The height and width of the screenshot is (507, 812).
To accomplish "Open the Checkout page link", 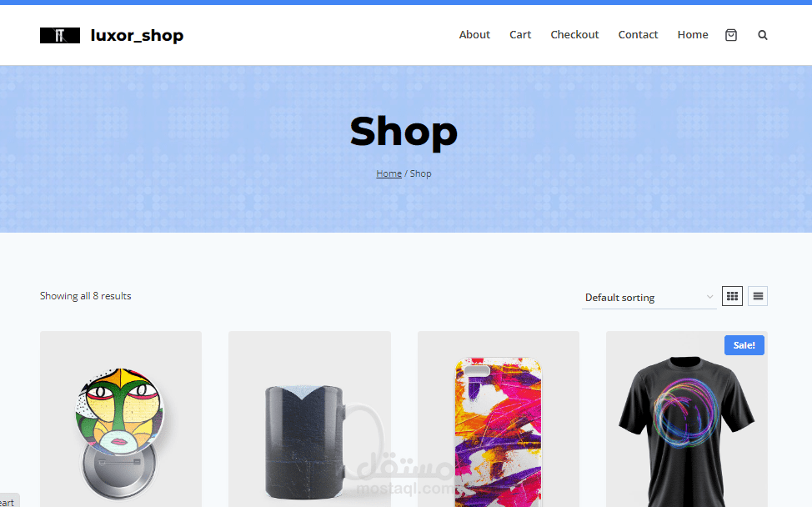I will tap(574, 35).
